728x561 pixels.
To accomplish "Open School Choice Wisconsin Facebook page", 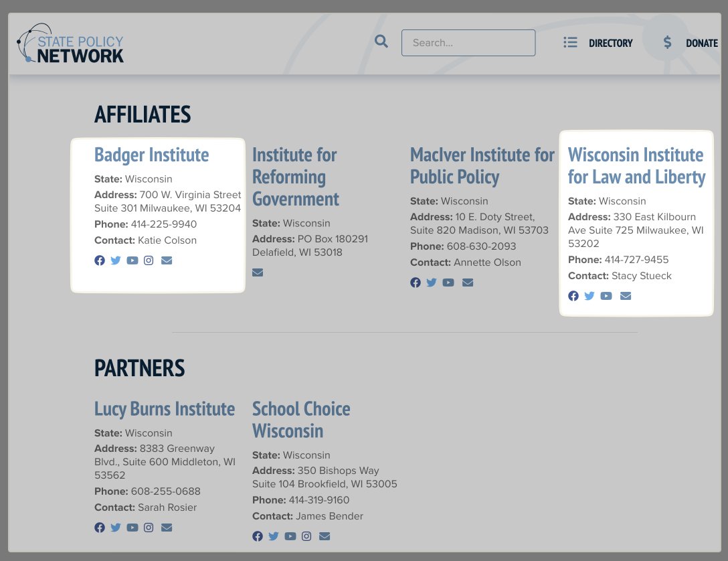I will pos(257,536).
